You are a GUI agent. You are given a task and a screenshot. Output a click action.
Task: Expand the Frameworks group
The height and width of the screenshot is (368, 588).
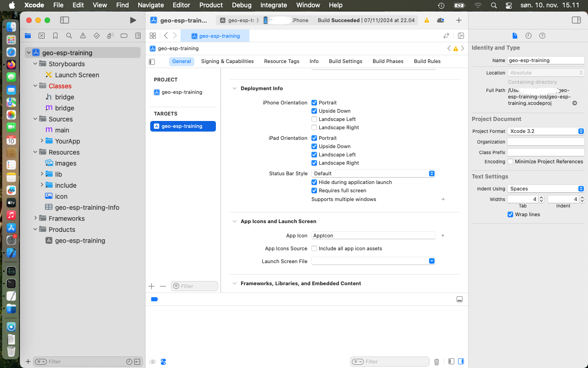click(x=35, y=218)
